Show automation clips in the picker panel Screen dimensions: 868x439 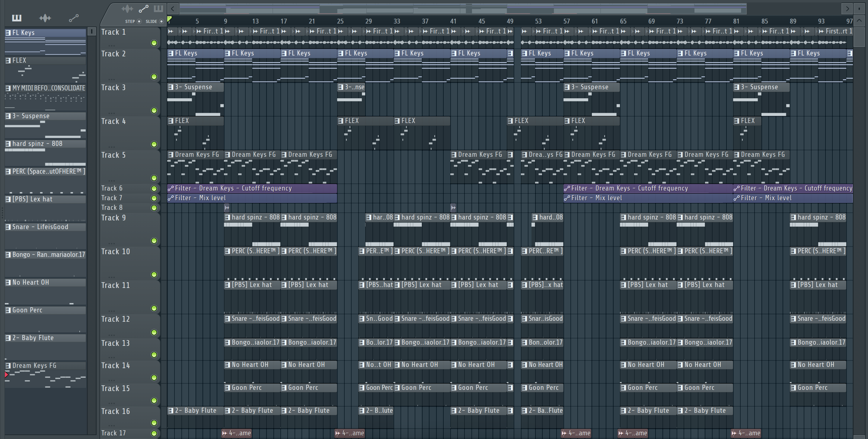pos(73,18)
